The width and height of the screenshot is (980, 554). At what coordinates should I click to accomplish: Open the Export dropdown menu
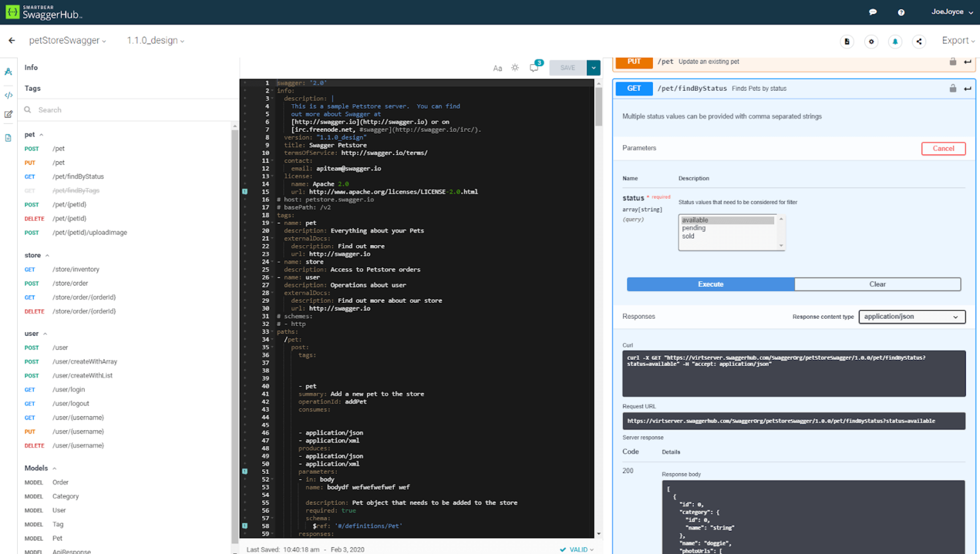point(957,40)
